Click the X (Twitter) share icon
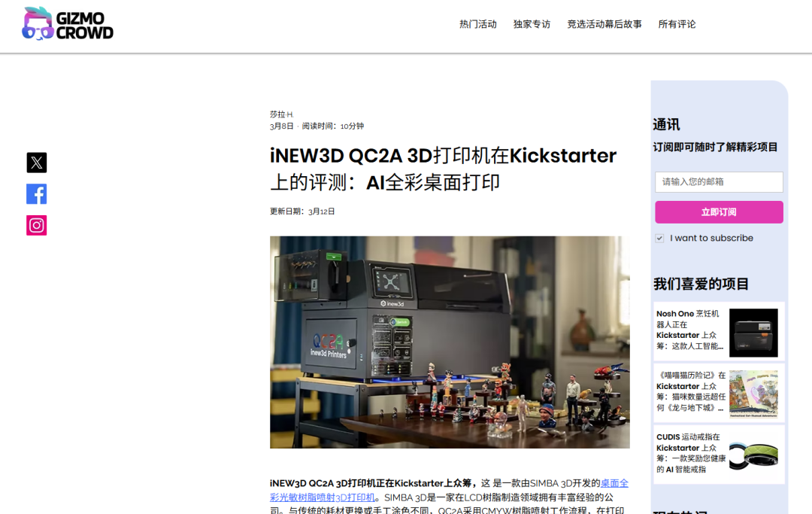The width and height of the screenshot is (812, 514). coord(36,162)
